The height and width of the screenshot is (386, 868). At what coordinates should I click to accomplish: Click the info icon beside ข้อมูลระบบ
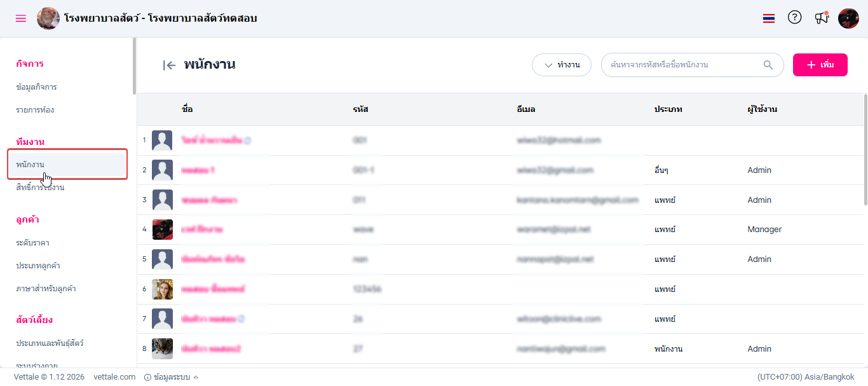(147, 377)
